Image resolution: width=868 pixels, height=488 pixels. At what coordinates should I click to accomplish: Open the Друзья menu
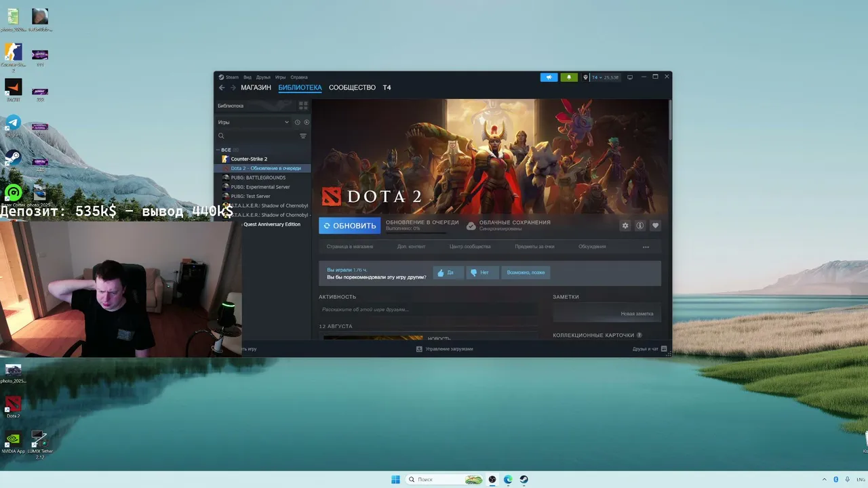(263, 77)
